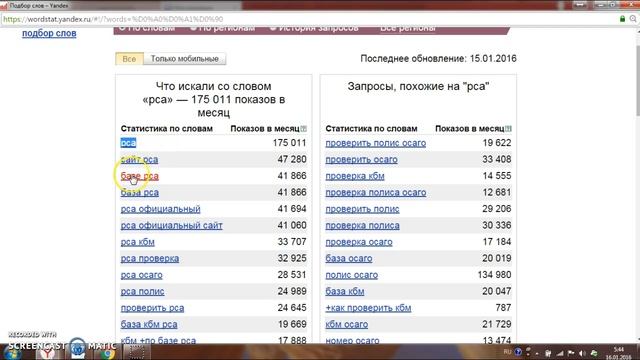Open the 'рса официальный сайт' keyword link

point(171,225)
